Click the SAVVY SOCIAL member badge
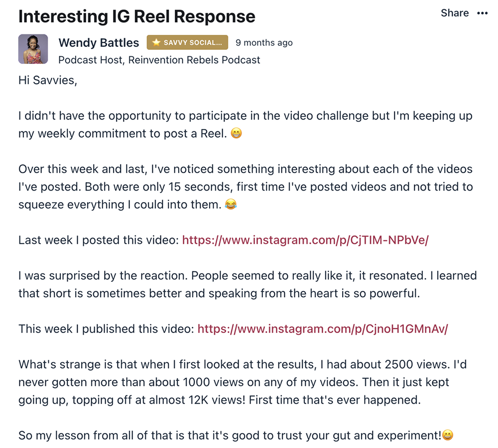The height and width of the screenshot is (448, 498). pyautogui.click(x=187, y=43)
